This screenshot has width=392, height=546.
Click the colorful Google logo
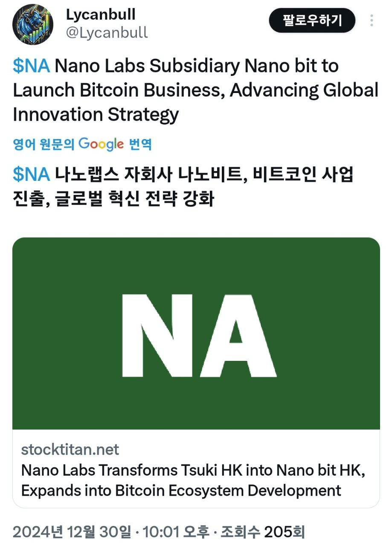click(101, 144)
